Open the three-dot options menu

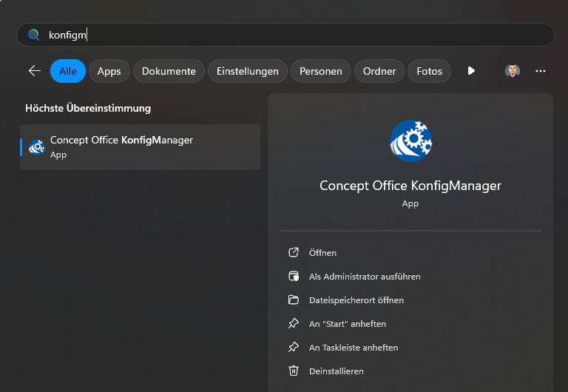coord(540,71)
